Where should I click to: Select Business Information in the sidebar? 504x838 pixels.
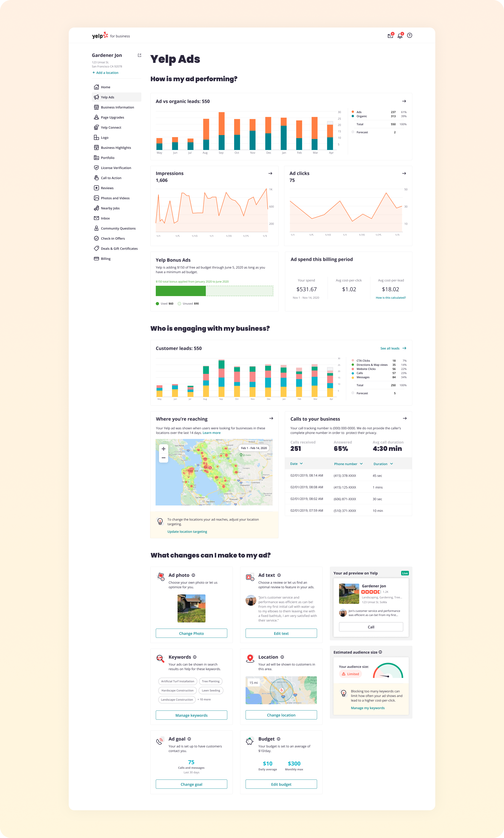117,107
